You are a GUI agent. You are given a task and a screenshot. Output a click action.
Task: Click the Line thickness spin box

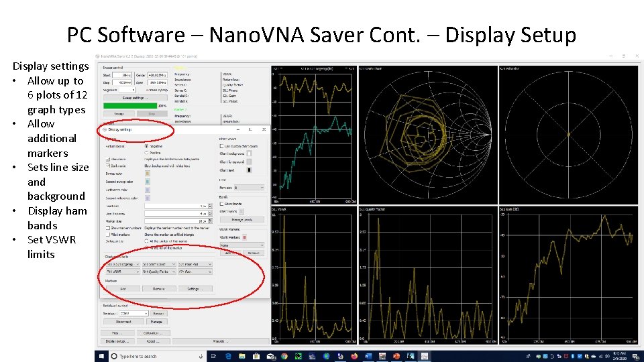click(x=178, y=213)
